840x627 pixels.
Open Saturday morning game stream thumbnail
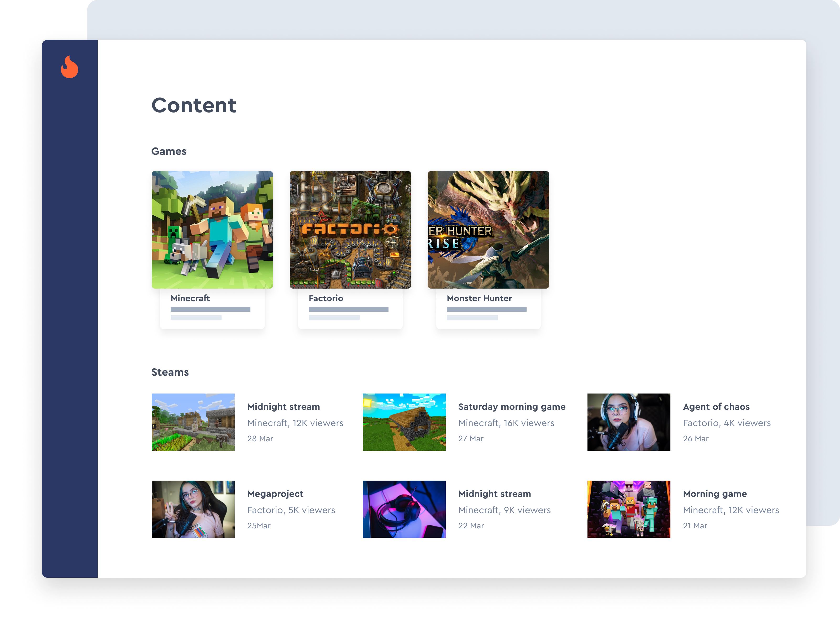pos(404,422)
